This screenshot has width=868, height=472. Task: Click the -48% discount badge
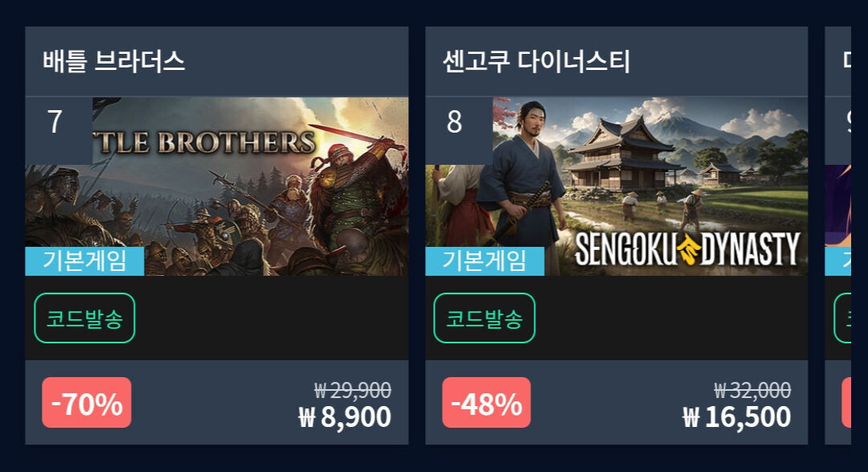click(x=486, y=403)
